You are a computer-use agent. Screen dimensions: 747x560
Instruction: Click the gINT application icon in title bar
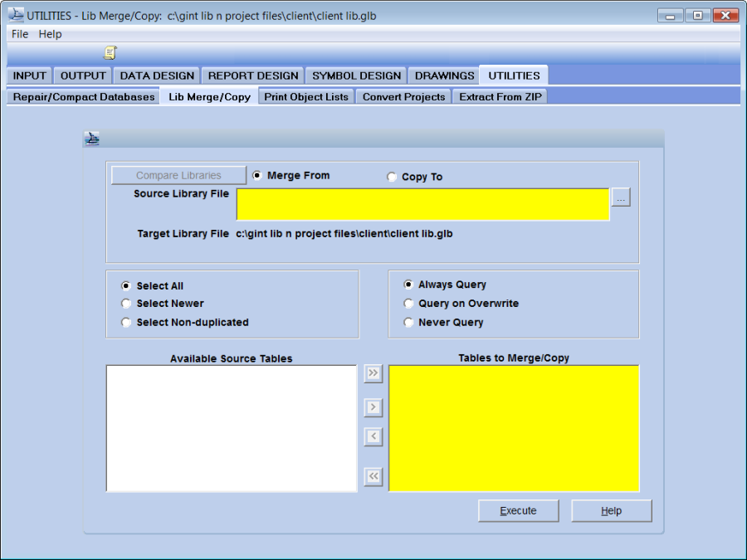pos(16,15)
